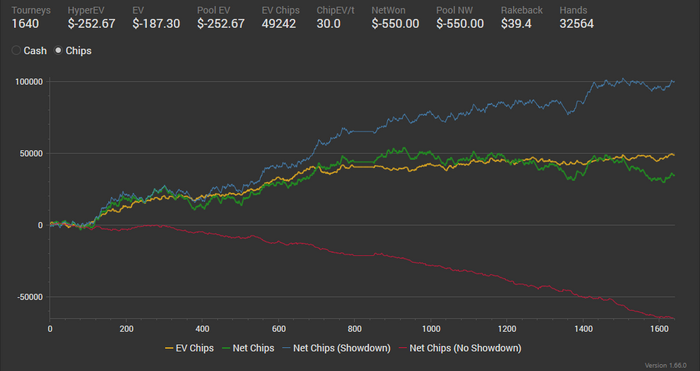Toggle the Net Chips legend entry
Image resolution: width=700 pixels, height=371 pixels.
point(248,348)
